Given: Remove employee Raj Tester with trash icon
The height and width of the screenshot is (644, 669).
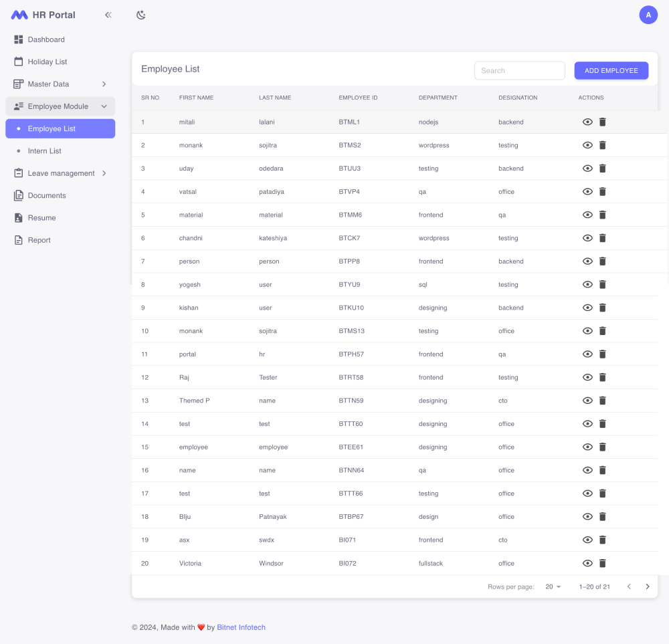Looking at the screenshot, I should (602, 377).
